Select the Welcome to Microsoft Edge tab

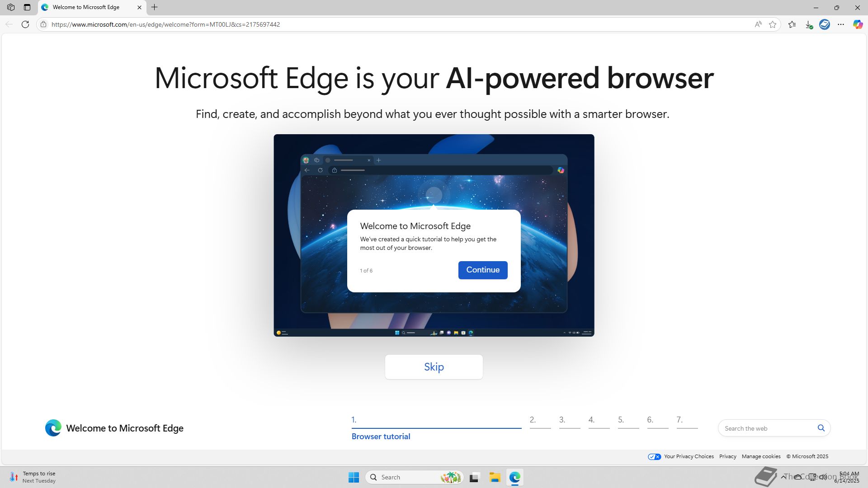coord(86,7)
